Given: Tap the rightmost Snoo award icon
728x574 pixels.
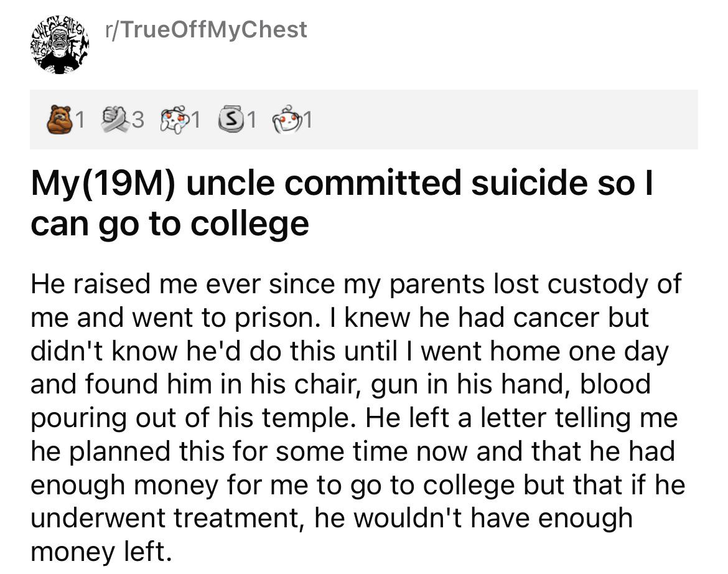Looking at the screenshot, I should pos(286,120).
